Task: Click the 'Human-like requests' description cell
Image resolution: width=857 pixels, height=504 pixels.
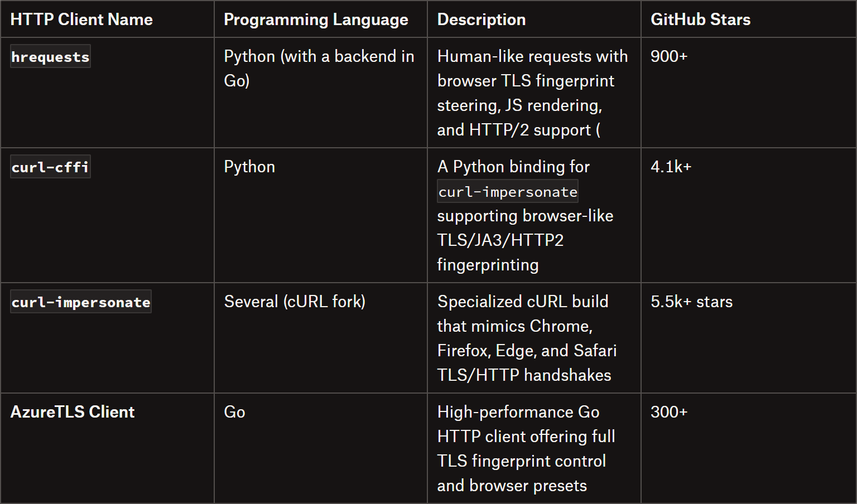Action: [533, 93]
